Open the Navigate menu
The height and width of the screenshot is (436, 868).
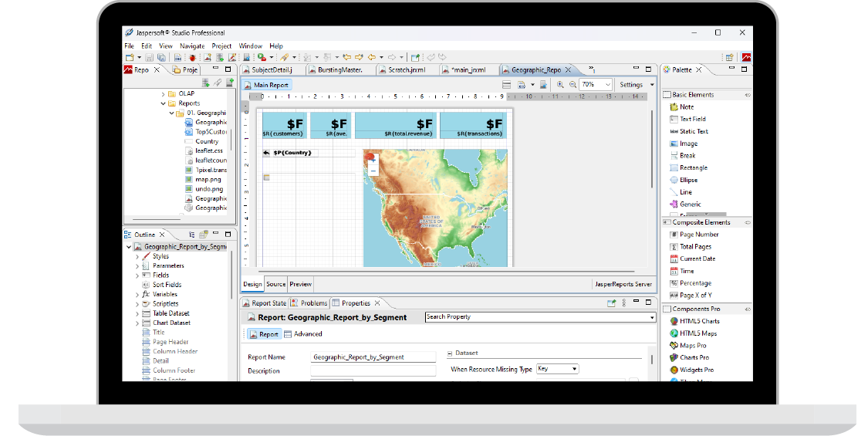192,46
